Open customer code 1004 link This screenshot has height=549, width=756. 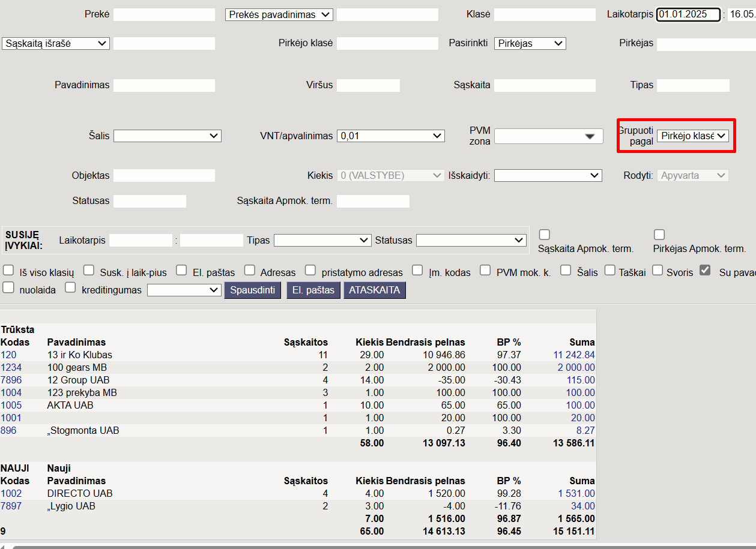pyautogui.click(x=11, y=392)
